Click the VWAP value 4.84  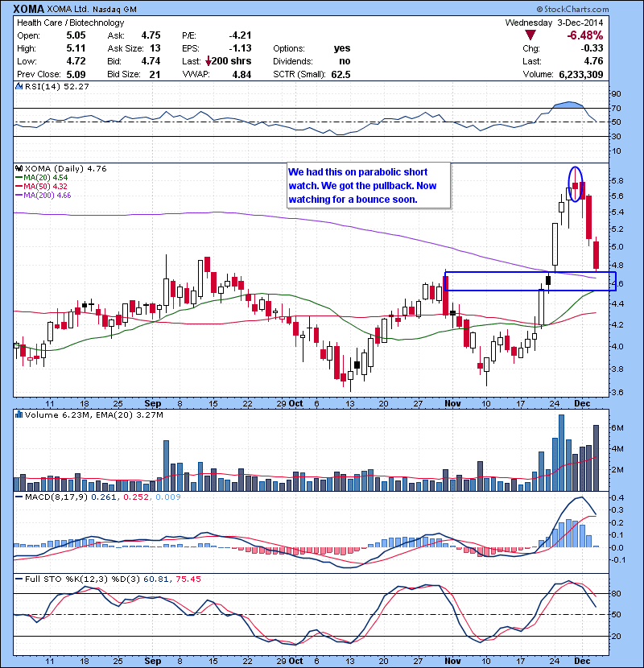tap(242, 74)
